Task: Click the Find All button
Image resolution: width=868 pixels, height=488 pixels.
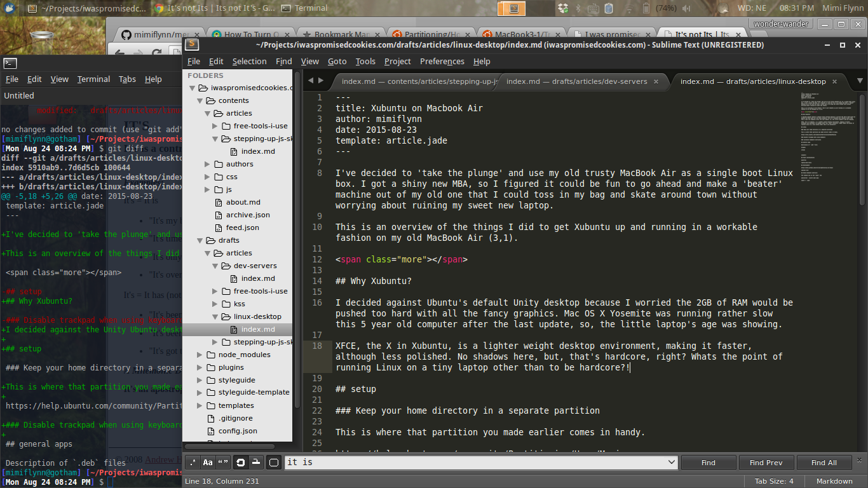Action: [x=824, y=463]
